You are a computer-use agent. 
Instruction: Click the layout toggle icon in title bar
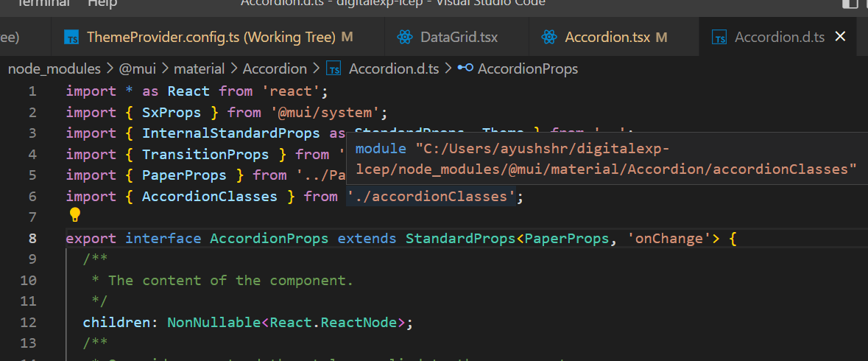tap(849, 4)
